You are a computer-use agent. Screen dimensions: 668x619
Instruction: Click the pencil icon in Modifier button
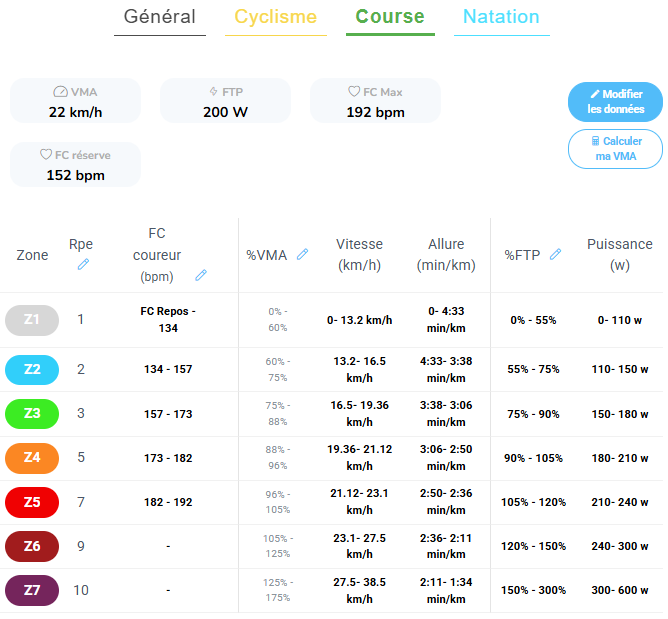(x=595, y=94)
